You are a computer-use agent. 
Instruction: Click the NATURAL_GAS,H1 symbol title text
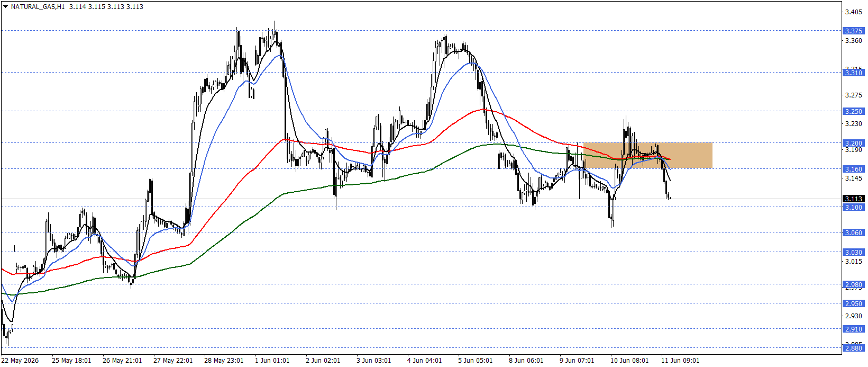(38, 7)
